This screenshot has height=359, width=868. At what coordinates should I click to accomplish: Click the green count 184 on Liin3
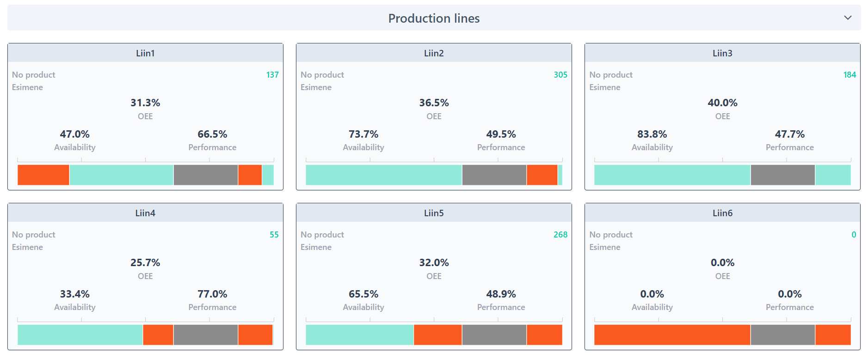(x=850, y=75)
